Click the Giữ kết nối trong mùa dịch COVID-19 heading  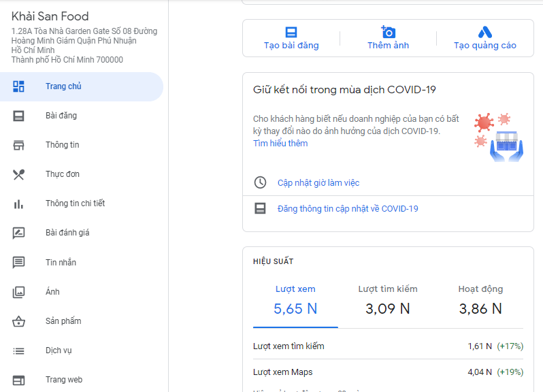click(x=344, y=90)
